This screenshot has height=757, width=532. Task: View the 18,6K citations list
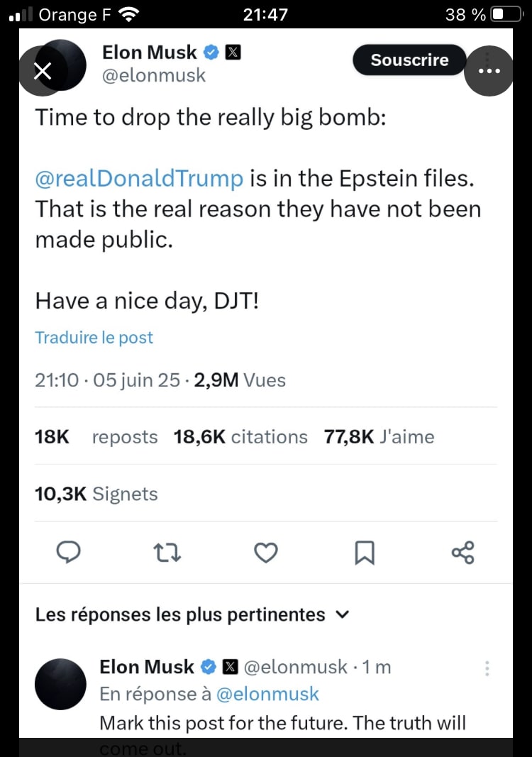click(x=240, y=437)
